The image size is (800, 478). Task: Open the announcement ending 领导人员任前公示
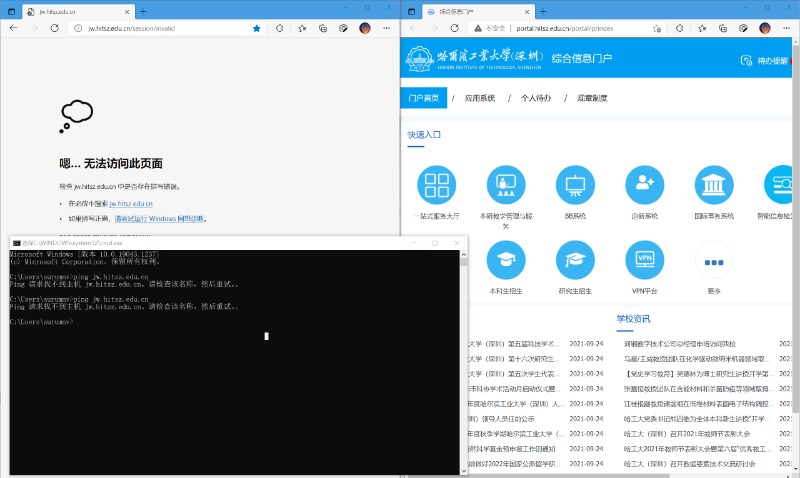[501, 419]
